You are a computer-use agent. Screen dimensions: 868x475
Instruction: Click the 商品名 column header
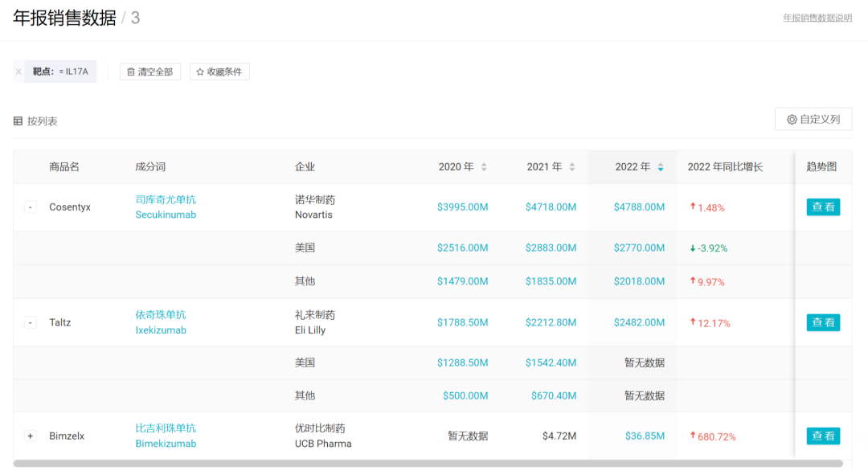(x=64, y=166)
